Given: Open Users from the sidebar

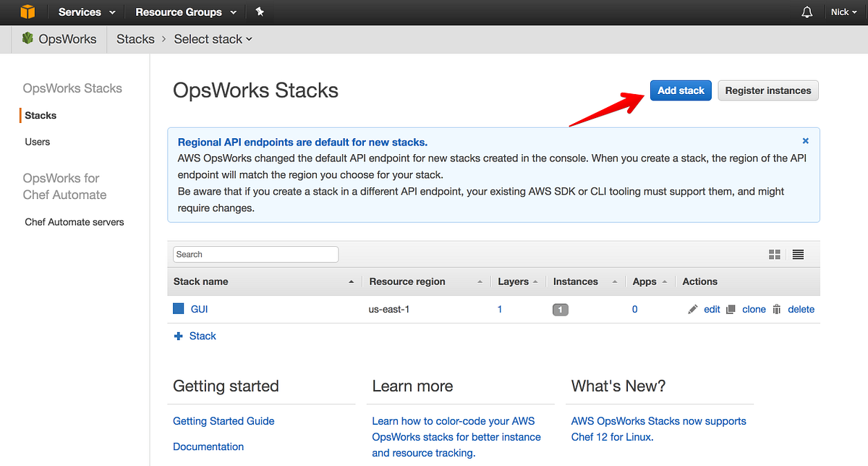Looking at the screenshot, I should [x=37, y=141].
